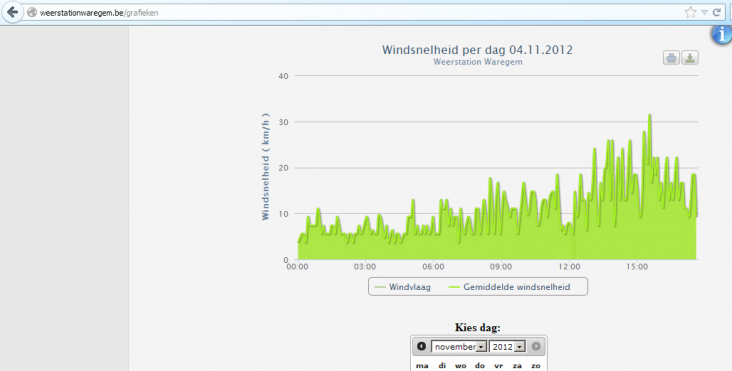Click the Weerstation Waregem subtitle
The image size is (732, 371).
pos(478,62)
